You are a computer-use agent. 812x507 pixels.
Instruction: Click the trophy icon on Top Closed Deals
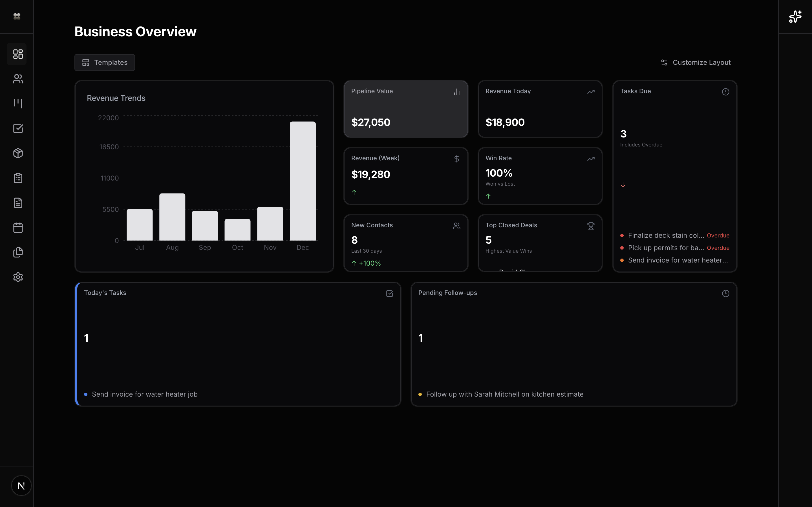[591, 226]
